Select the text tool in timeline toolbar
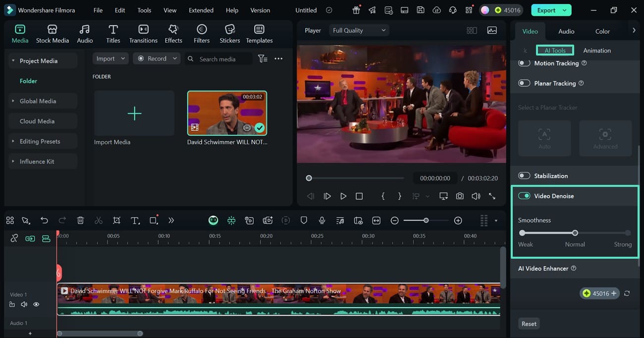The width and height of the screenshot is (644, 338). tap(135, 221)
